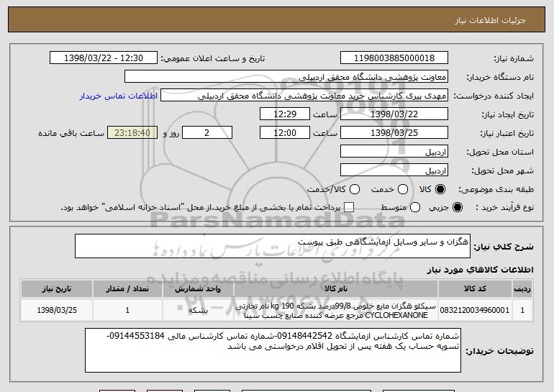
Task: Select the خدمت radio button
Action: coord(403,189)
